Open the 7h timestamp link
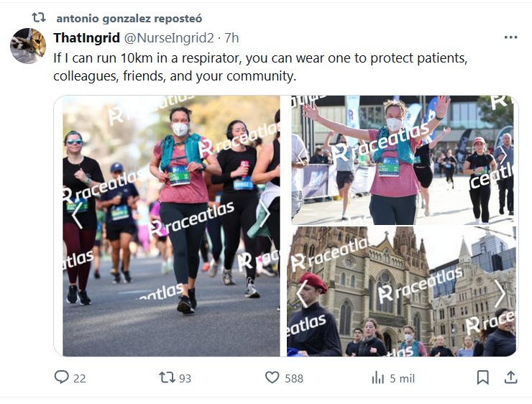Image resolution: width=532 pixels, height=404 pixels. click(x=231, y=38)
